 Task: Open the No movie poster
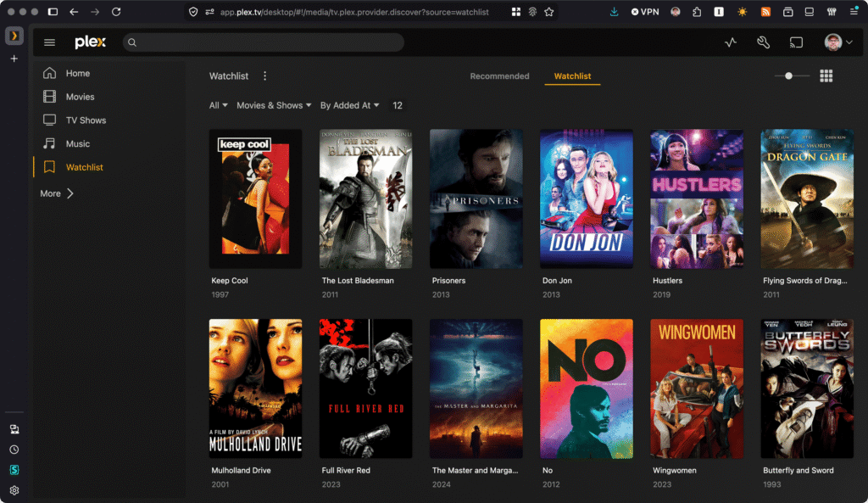(587, 388)
